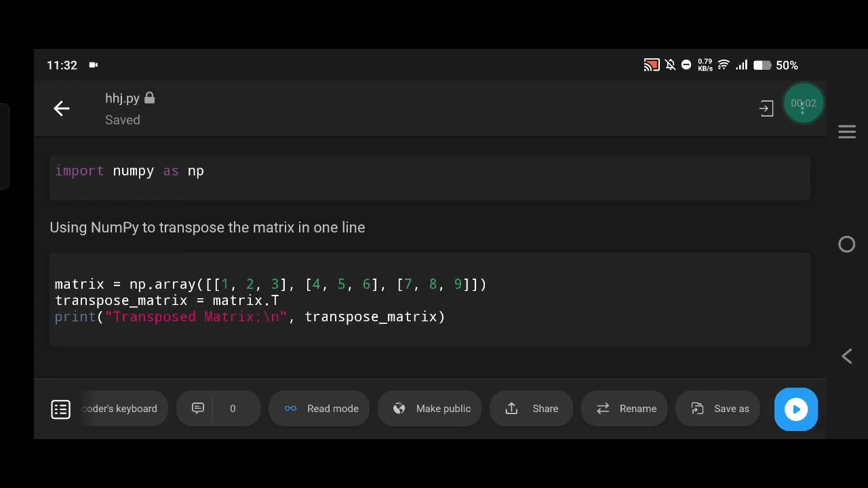Tap the Saved status text
This screenshot has height=488, width=868.
[123, 120]
